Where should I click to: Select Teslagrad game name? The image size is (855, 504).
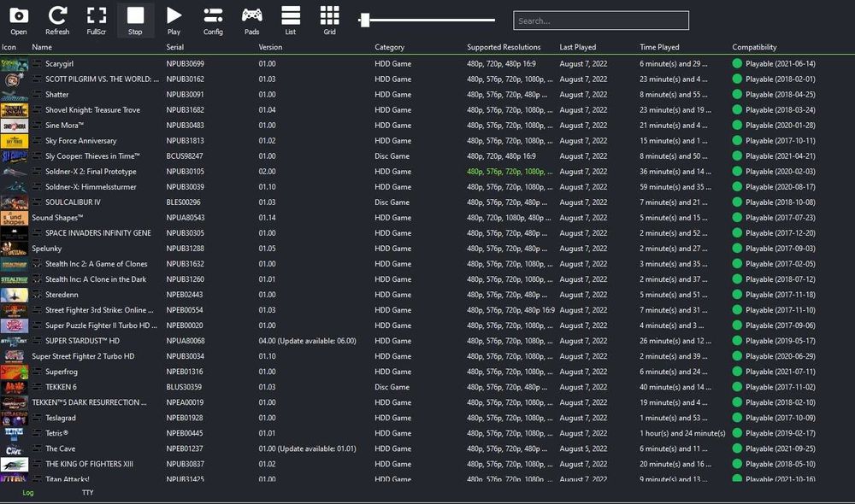click(61, 418)
